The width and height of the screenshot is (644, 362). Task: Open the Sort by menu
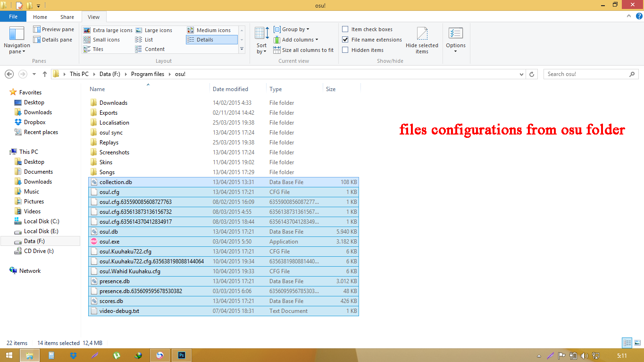[x=262, y=40]
